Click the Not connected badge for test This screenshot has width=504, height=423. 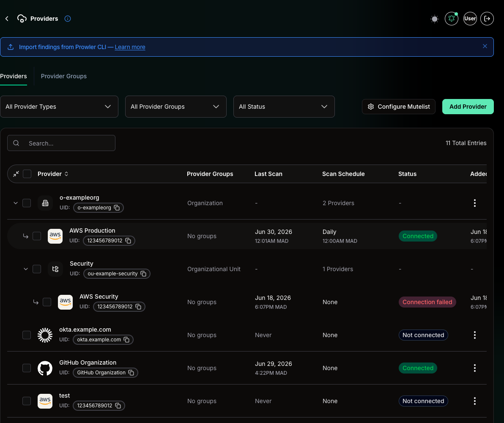point(423,401)
